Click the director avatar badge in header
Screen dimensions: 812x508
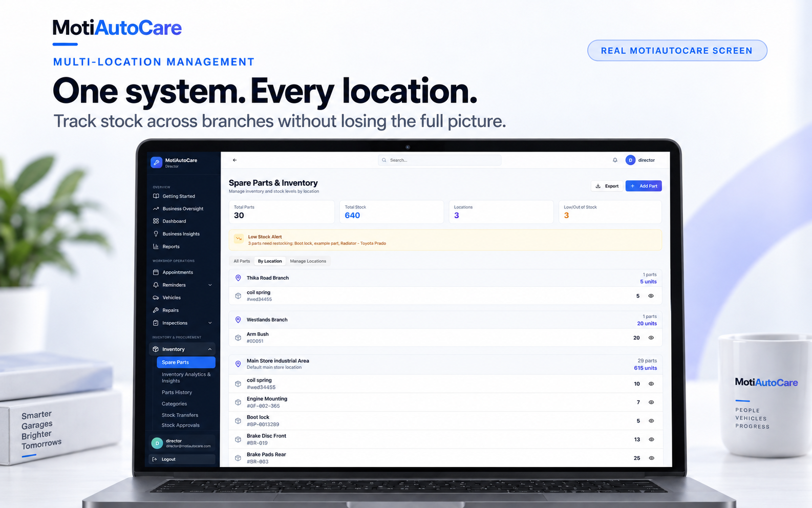click(630, 160)
